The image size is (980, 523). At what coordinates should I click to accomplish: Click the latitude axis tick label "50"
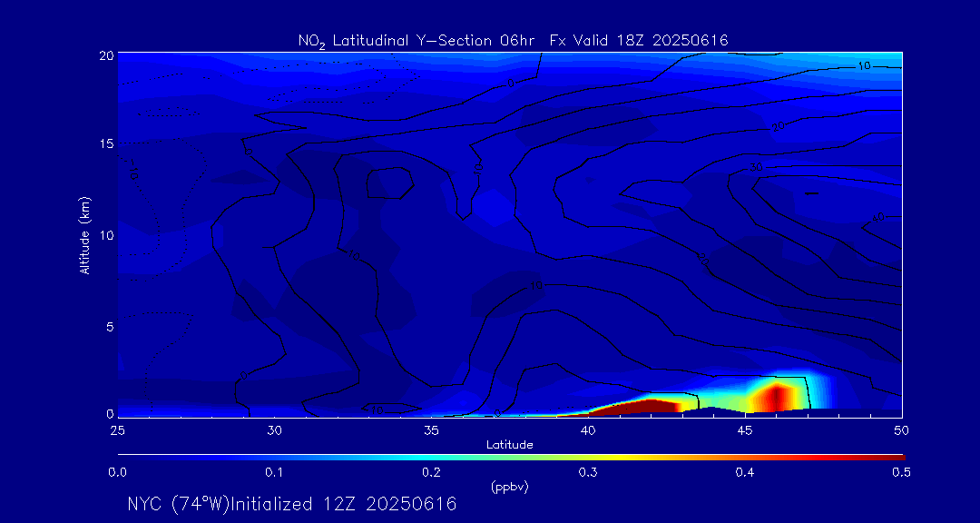pos(902,430)
